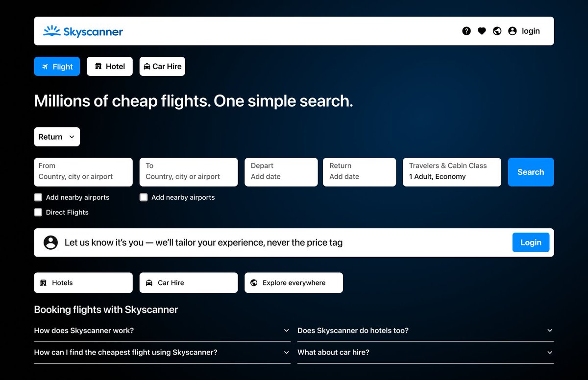588x380 pixels.
Task: Check Add nearby airports under the From field
Action: tap(38, 197)
